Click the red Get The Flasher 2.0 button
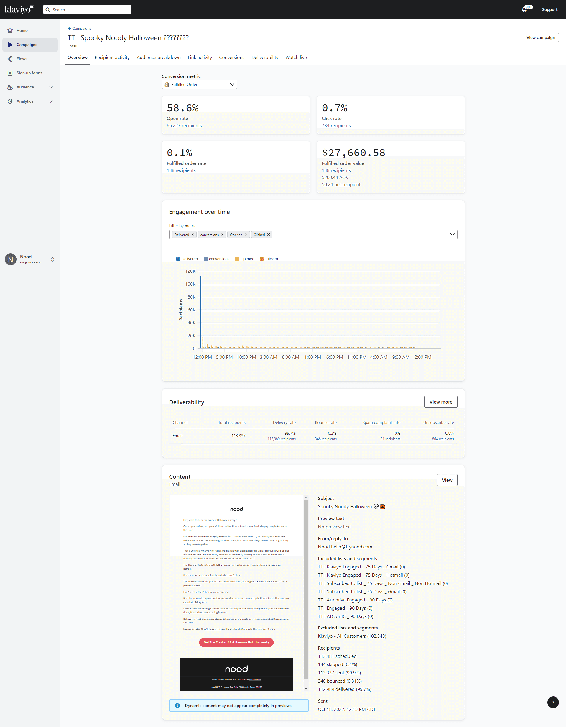This screenshot has height=728, width=566. click(x=236, y=642)
